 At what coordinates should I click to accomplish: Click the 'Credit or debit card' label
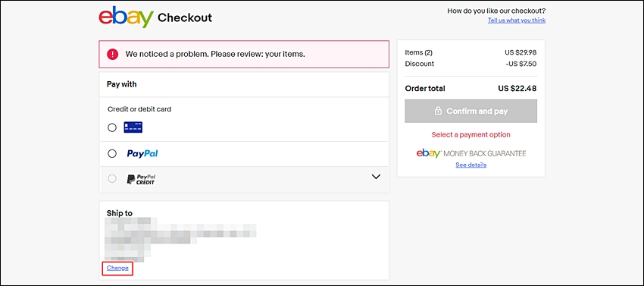tap(139, 109)
